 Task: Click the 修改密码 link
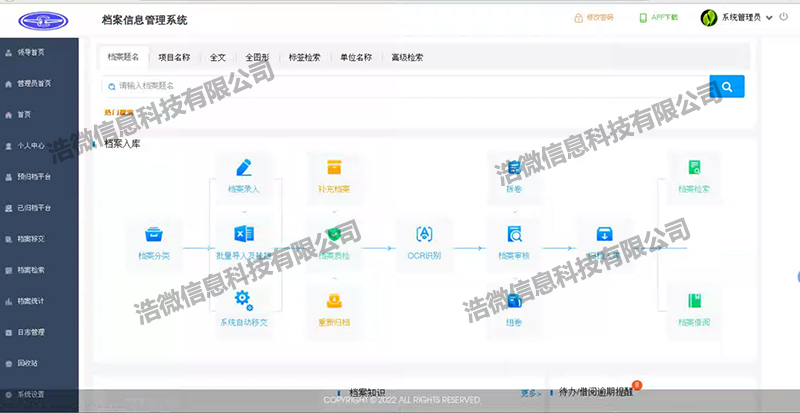click(594, 17)
